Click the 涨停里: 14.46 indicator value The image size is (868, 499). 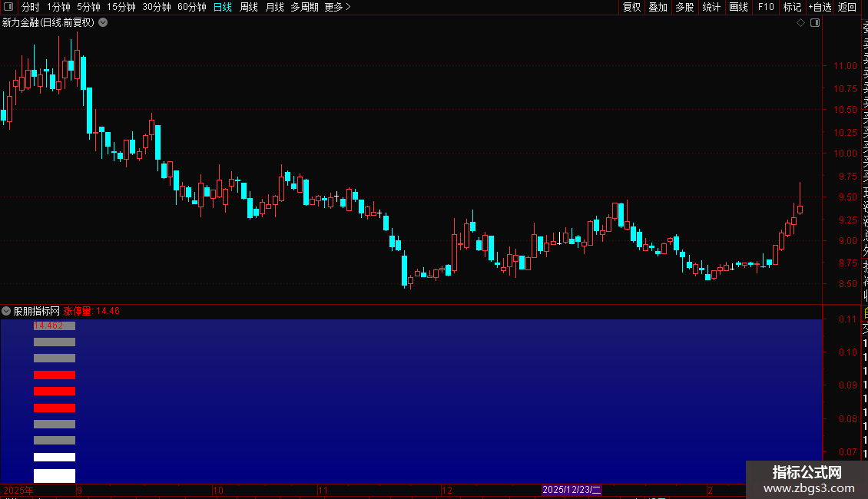(91, 311)
